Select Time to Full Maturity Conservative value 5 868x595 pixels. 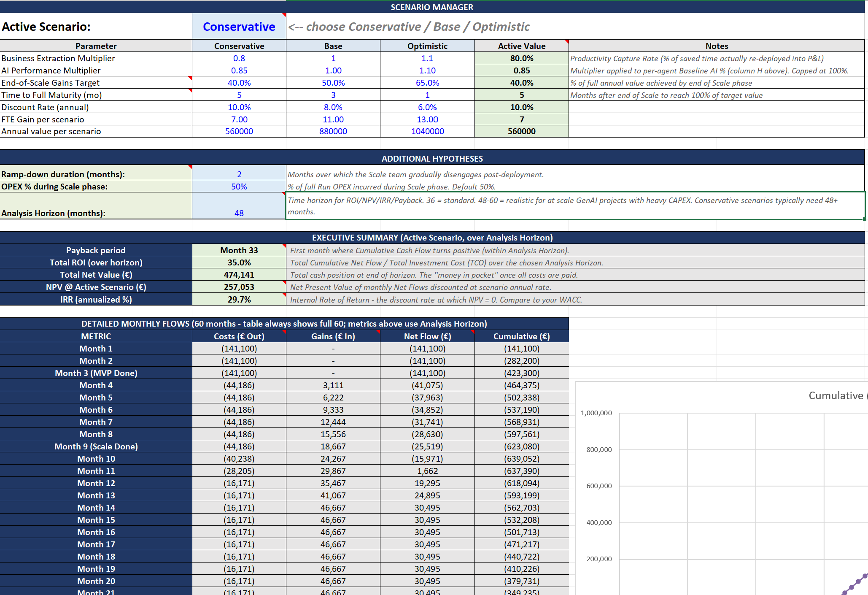click(x=239, y=95)
